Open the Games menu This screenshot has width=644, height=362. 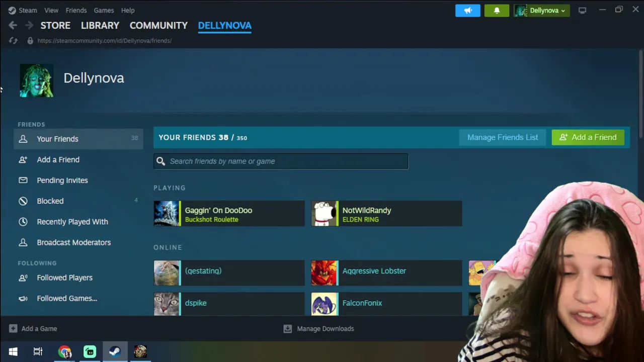104,10
